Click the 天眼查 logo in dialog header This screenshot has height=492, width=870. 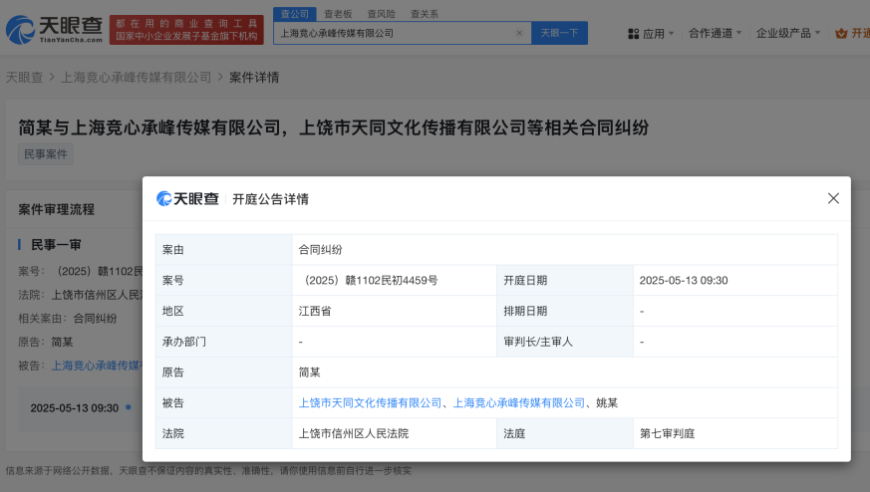(x=187, y=198)
